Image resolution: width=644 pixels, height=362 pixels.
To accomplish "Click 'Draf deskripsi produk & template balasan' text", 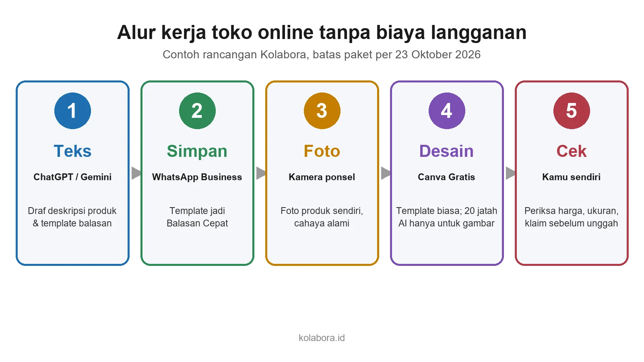I will point(72,217).
